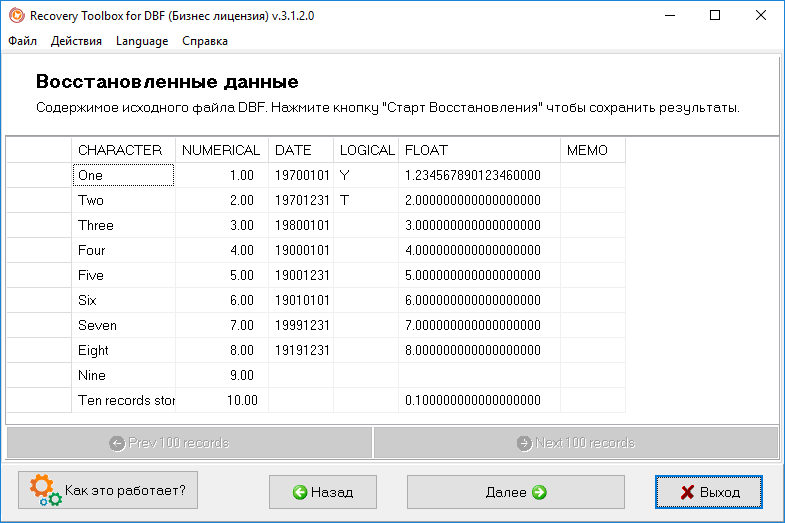The width and height of the screenshot is (785, 523).
Task: Open the Файл menu
Action: tap(23, 41)
